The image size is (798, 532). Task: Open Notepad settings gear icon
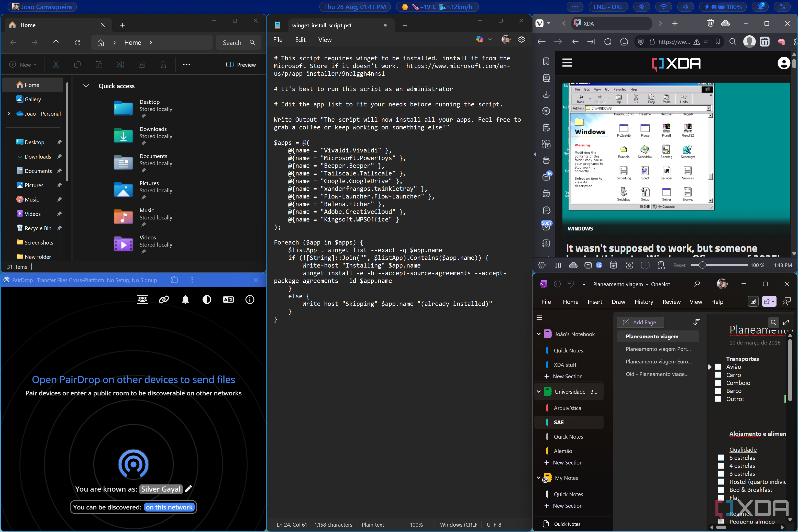pos(522,40)
